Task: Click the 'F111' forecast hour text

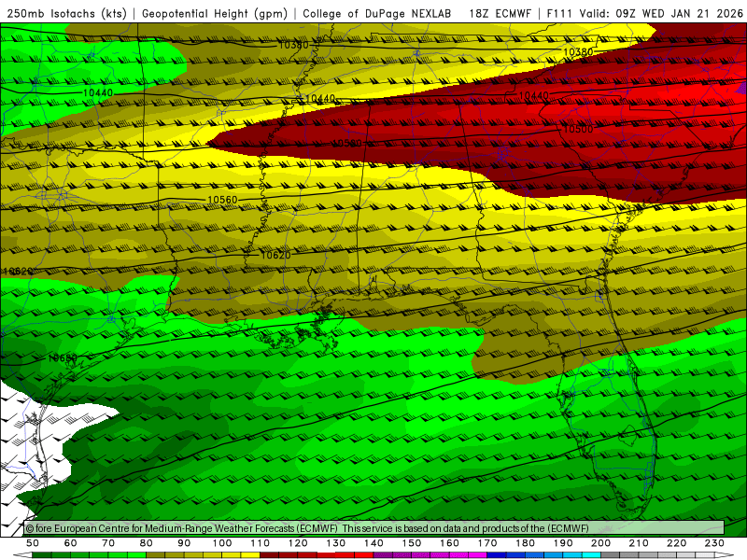Action: (x=559, y=13)
